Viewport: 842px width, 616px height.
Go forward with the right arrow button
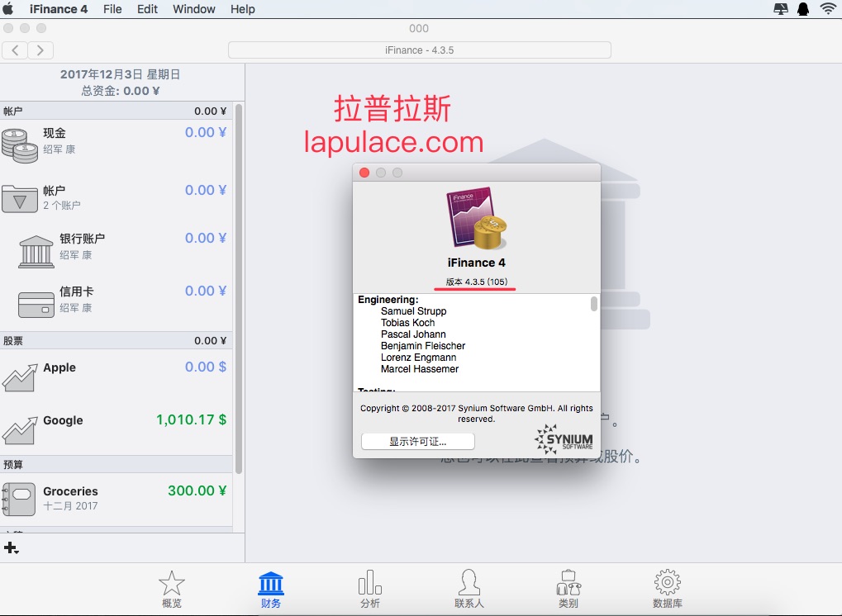click(40, 50)
